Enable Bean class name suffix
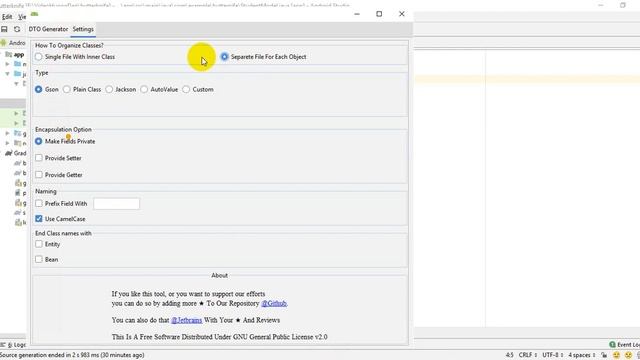This screenshot has width=640, height=360. pos(39,259)
